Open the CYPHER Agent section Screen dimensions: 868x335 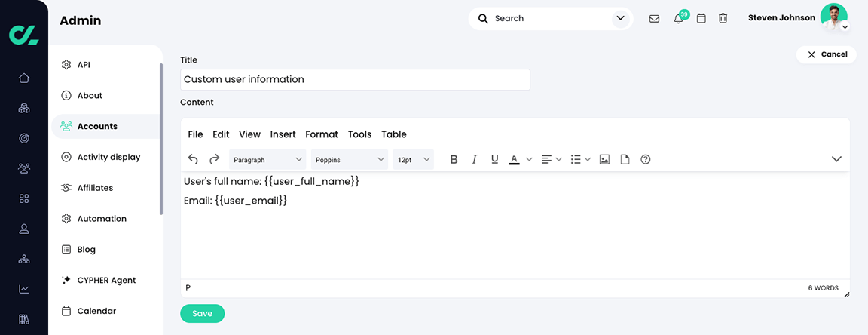coord(105,280)
